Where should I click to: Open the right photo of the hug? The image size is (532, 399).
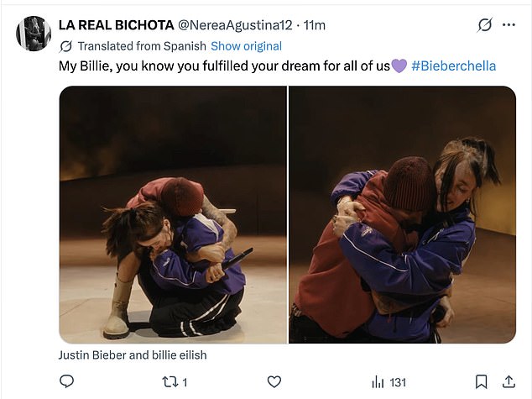(x=402, y=214)
